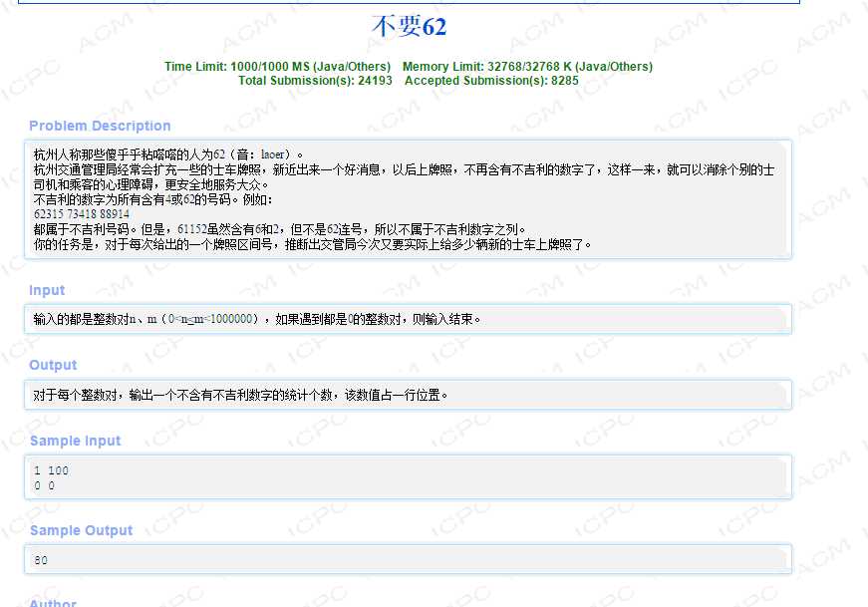868x607 pixels.
Task: Click the input description 输入的都是整数对n、m
Action: 257,319
